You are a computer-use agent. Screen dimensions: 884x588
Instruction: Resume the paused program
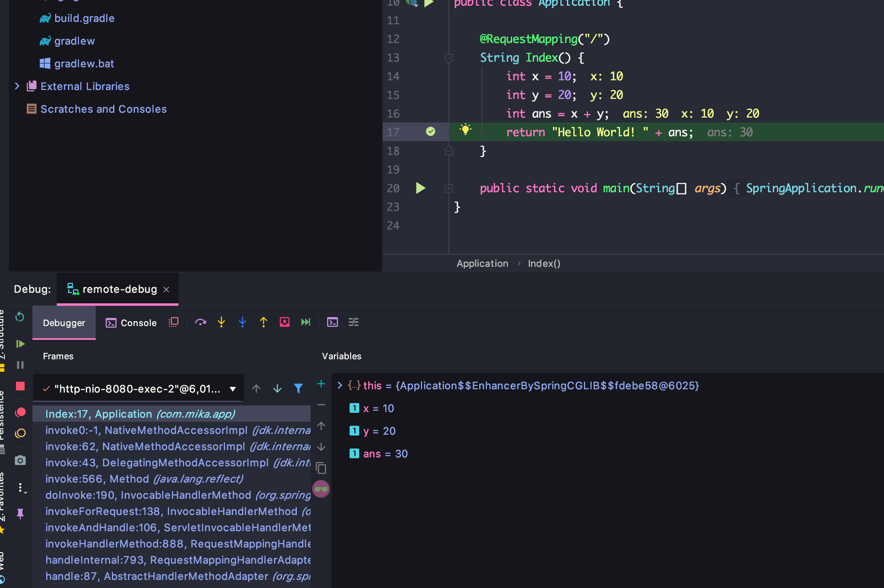20,343
